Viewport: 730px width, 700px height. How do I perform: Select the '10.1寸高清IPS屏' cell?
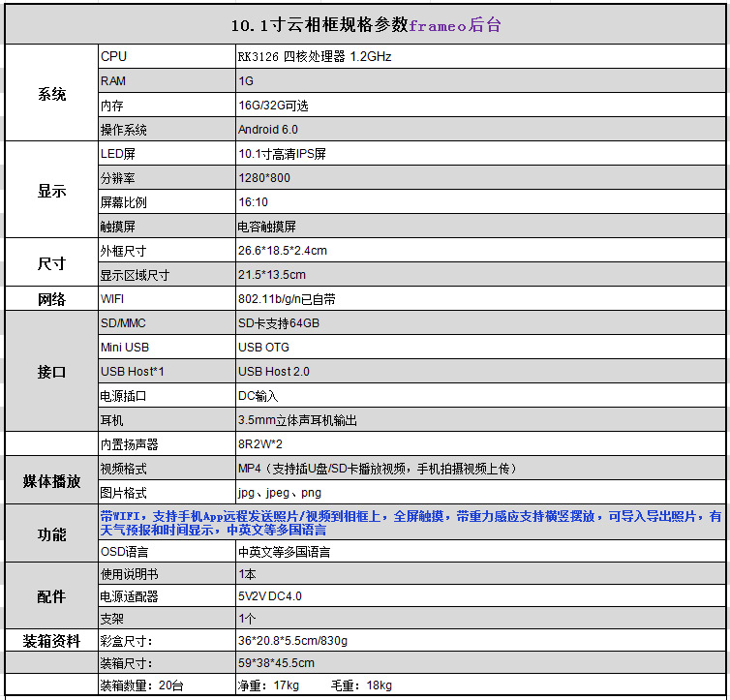pyautogui.click(x=480, y=153)
